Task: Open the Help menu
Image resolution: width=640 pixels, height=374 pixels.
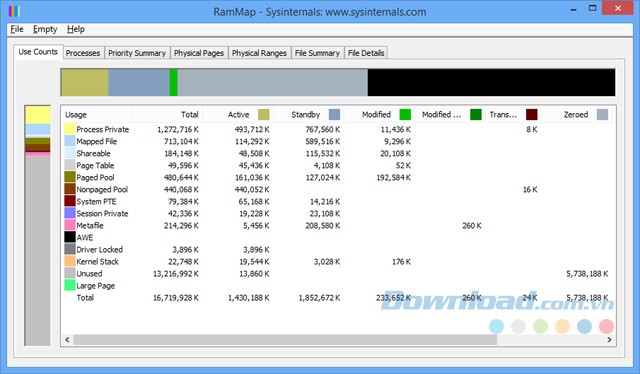Action: tap(76, 29)
